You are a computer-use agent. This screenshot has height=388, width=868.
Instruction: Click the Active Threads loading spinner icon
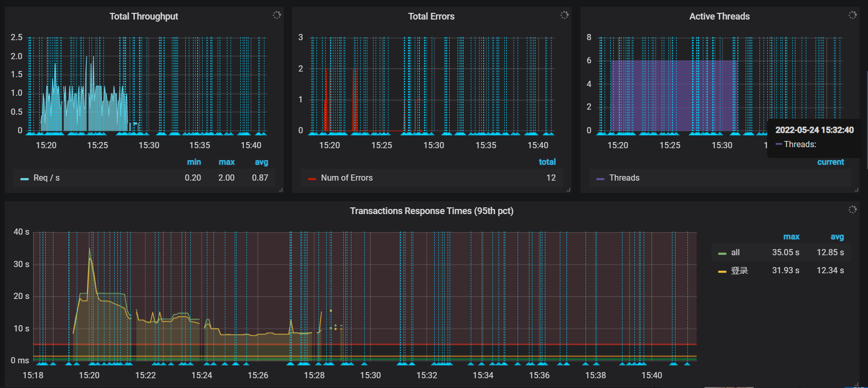(x=853, y=15)
